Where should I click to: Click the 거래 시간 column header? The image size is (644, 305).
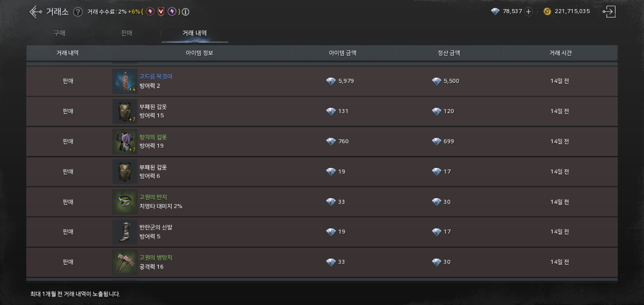pyautogui.click(x=560, y=53)
